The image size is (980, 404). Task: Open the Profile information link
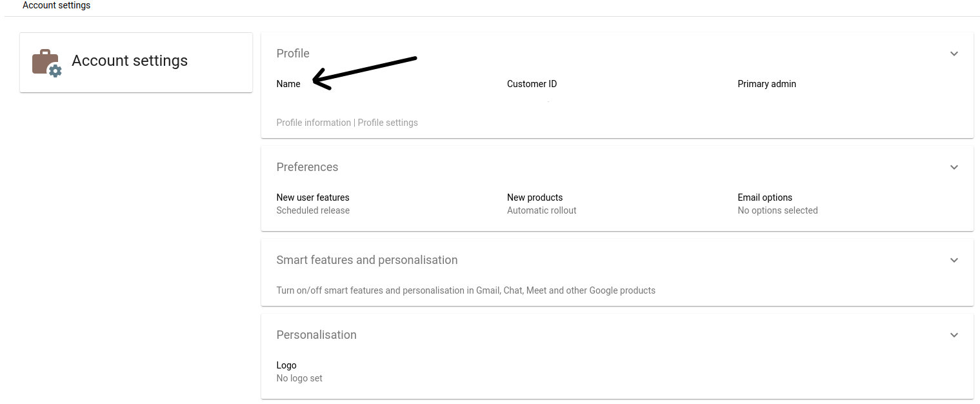coord(314,122)
